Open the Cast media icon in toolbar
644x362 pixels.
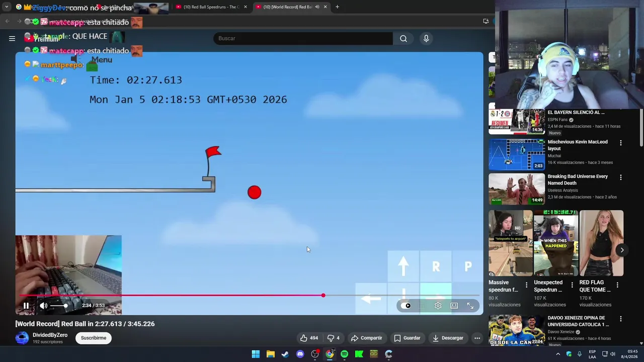[x=486, y=21]
